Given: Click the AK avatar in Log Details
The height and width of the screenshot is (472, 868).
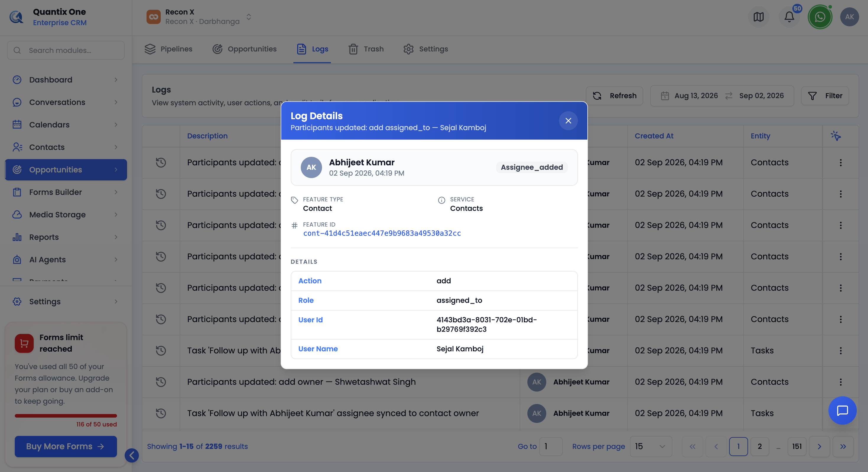Looking at the screenshot, I should pos(311,167).
